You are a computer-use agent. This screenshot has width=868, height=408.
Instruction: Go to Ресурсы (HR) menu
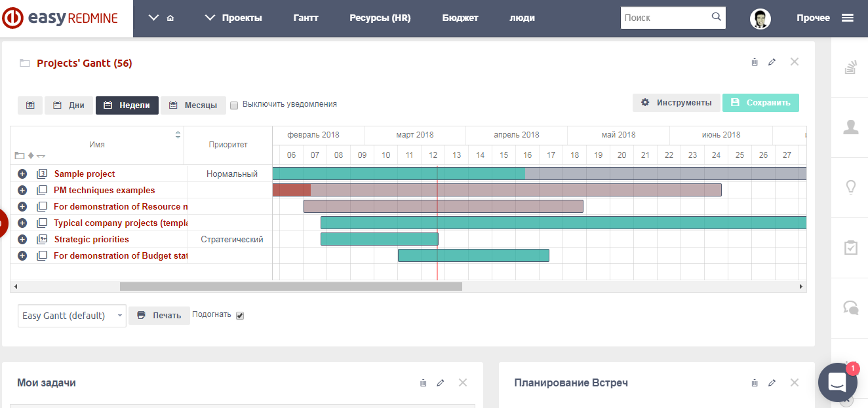click(x=380, y=18)
